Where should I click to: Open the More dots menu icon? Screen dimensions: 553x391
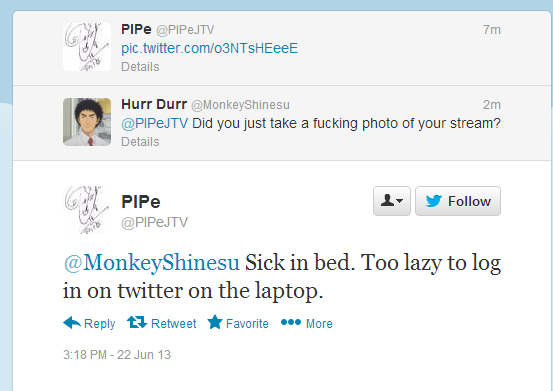point(291,322)
